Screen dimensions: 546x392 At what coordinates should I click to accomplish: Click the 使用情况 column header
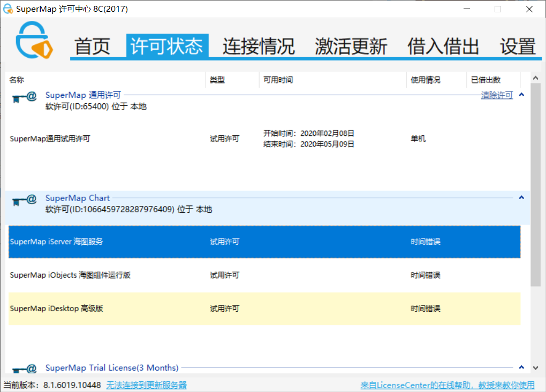(436, 80)
